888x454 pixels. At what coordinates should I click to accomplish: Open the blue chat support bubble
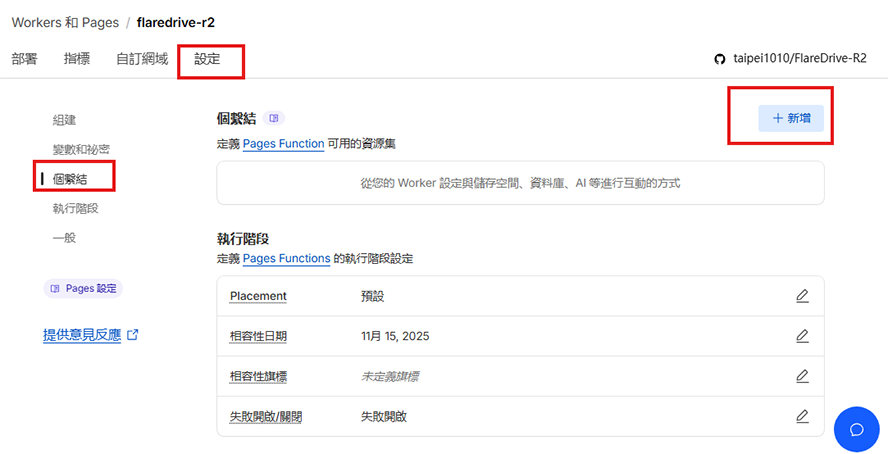tap(856, 430)
